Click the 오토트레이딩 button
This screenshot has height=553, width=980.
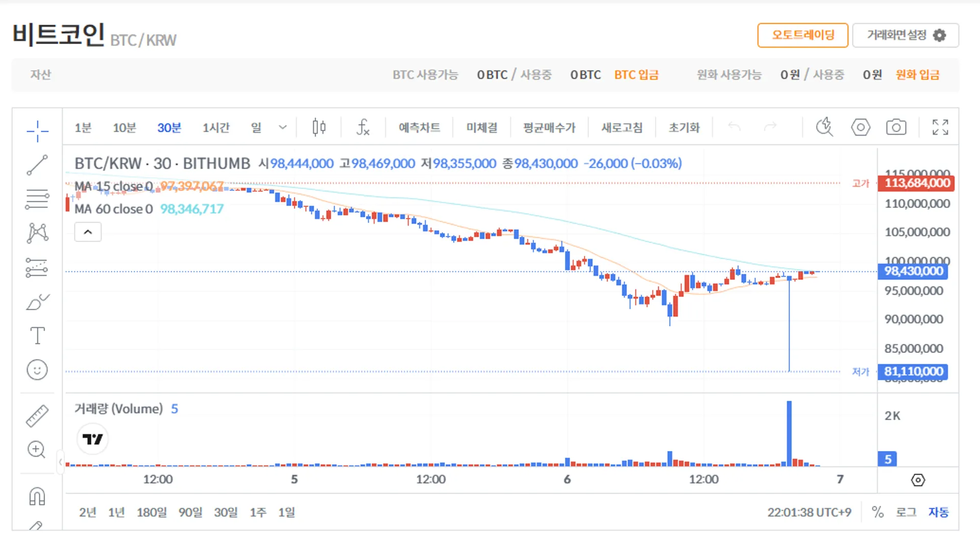[x=802, y=35]
